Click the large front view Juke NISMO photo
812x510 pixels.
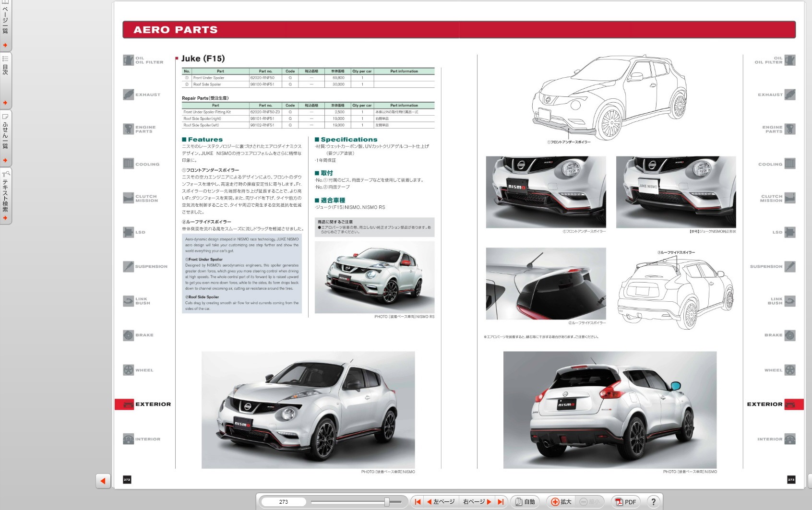click(x=308, y=410)
